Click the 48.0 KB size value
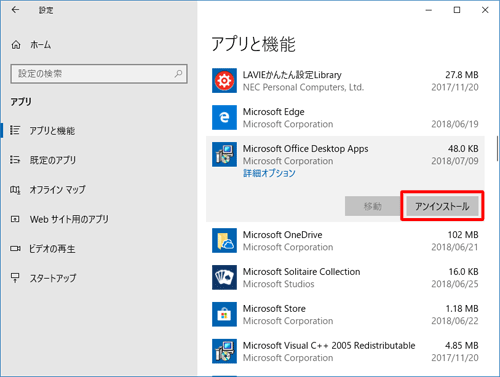 [x=463, y=149]
